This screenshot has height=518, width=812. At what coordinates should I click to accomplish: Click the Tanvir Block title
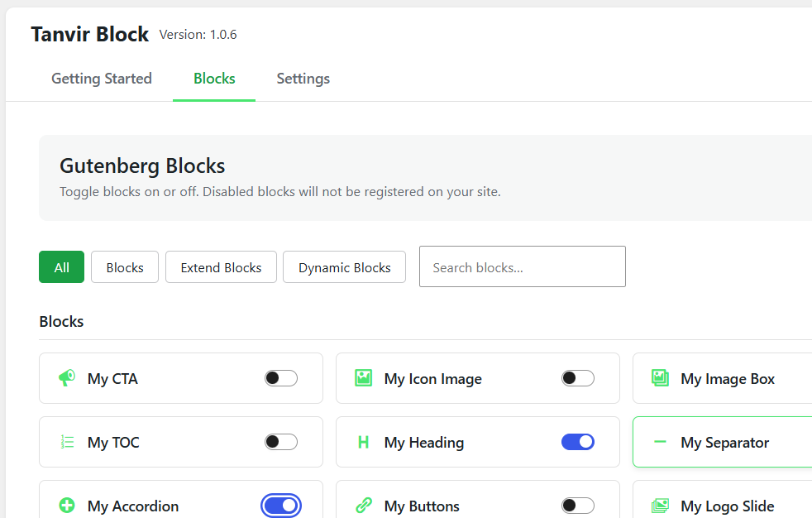[90, 34]
